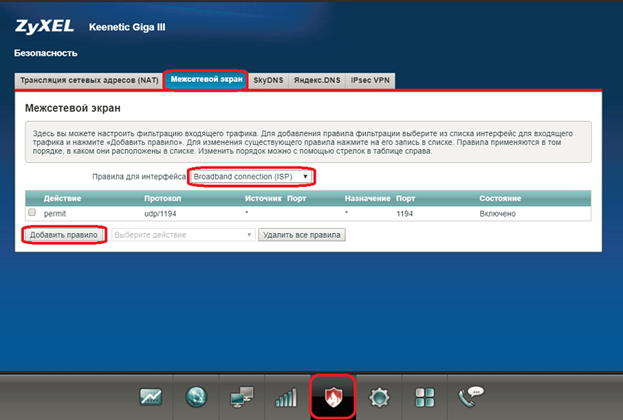Switch to the 'Трансляция сетевых адресов (NAT)' tab
The image size is (623, 420).
89,79
